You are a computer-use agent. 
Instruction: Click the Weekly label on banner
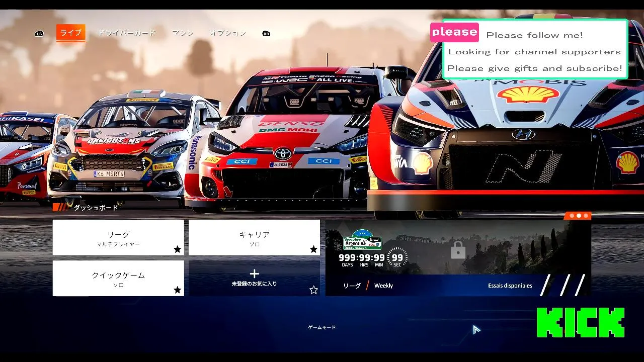point(383,286)
